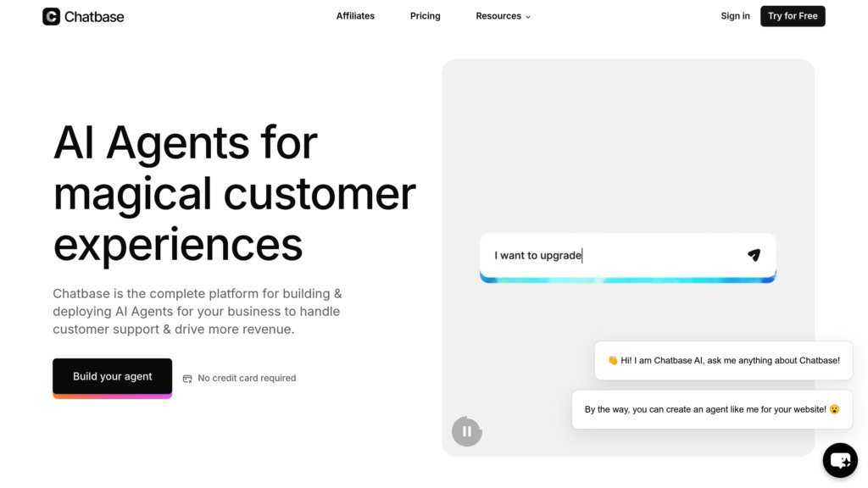Viewport: 868px width, 488px height.
Task: Click the "AI Agents for magical customer experiences" heading
Action: tap(234, 193)
